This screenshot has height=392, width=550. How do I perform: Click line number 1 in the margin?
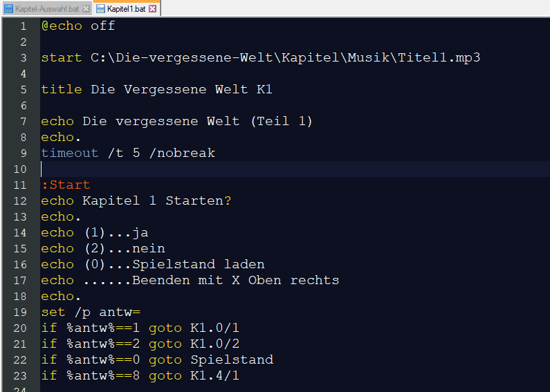pyautogui.click(x=24, y=26)
